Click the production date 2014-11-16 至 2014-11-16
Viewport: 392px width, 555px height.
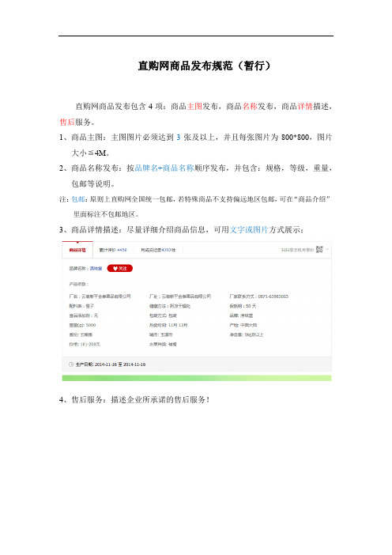point(120,364)
